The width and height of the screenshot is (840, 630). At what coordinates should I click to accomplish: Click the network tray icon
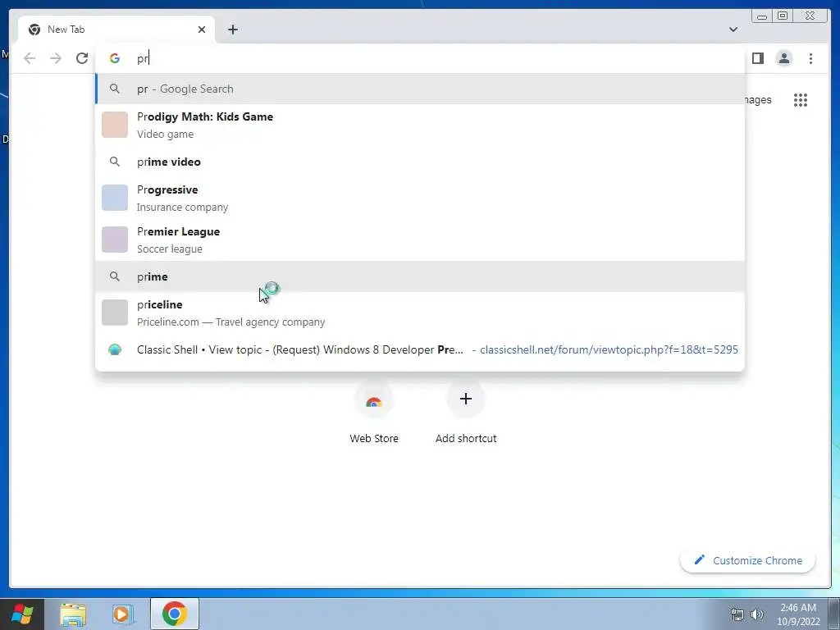(x=737, y=614)
